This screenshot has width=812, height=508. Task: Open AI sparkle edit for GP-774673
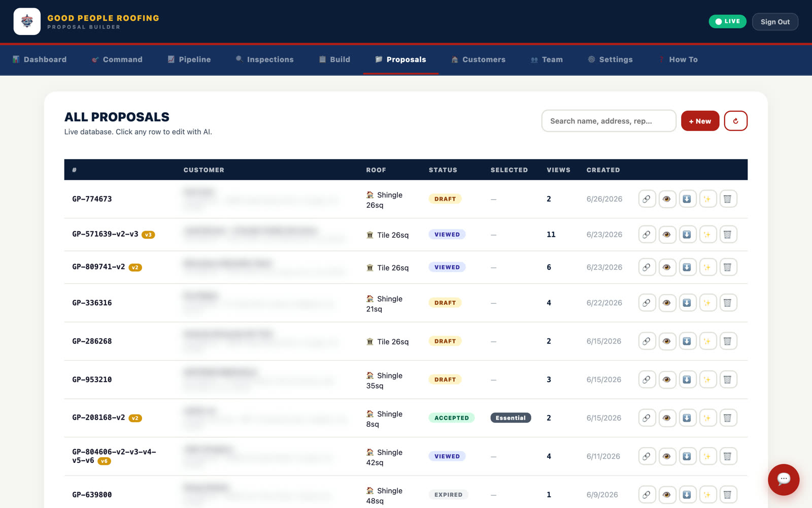[x=707, y=199]
